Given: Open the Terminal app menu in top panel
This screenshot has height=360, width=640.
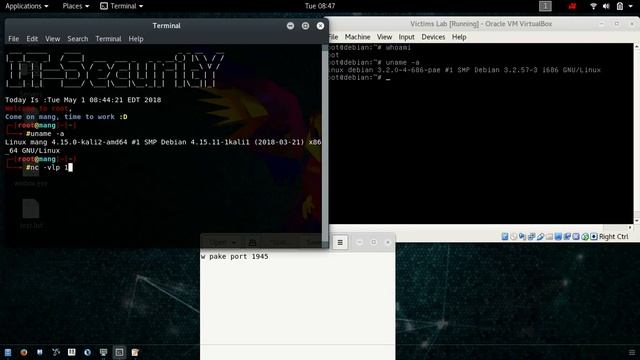Looking at the screenshot, I should click(x=122, y=6).
